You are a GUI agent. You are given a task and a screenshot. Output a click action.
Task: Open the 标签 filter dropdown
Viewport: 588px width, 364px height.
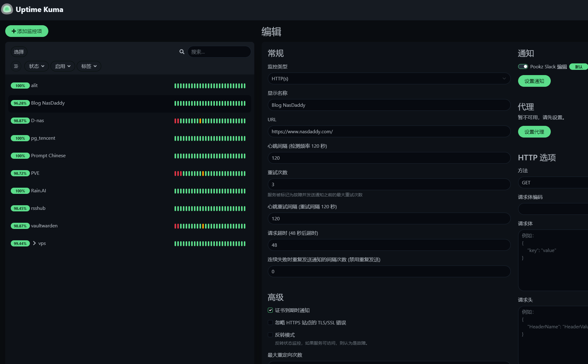click(89, 66)
